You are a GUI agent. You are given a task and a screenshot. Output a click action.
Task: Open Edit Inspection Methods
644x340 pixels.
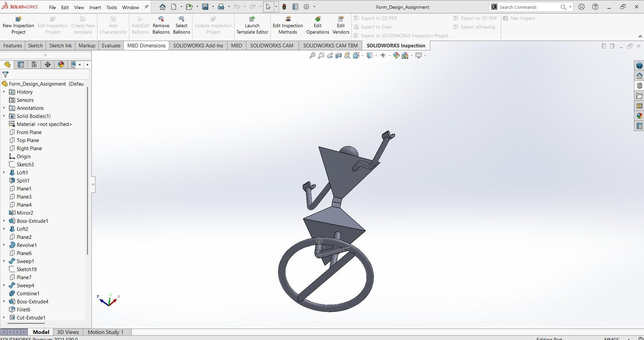pyautogui.click(x=288, y=25)
